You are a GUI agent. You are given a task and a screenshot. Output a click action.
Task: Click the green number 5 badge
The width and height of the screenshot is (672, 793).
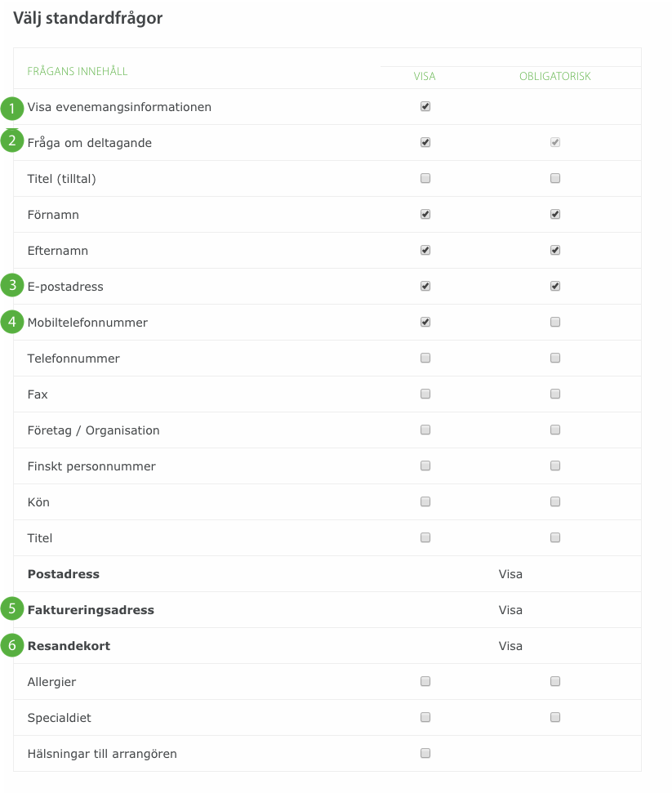tap(12, 608)
